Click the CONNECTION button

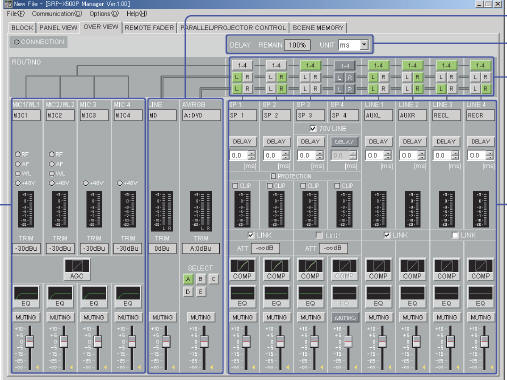tap(39, 42)
